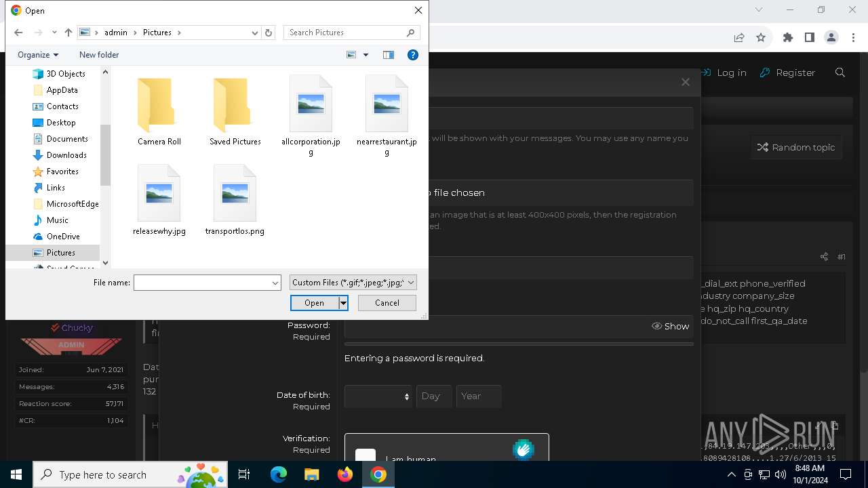The height and width of the screenshot is (488, 868).
Task: Click the Day of birth field
Action: 434,396
